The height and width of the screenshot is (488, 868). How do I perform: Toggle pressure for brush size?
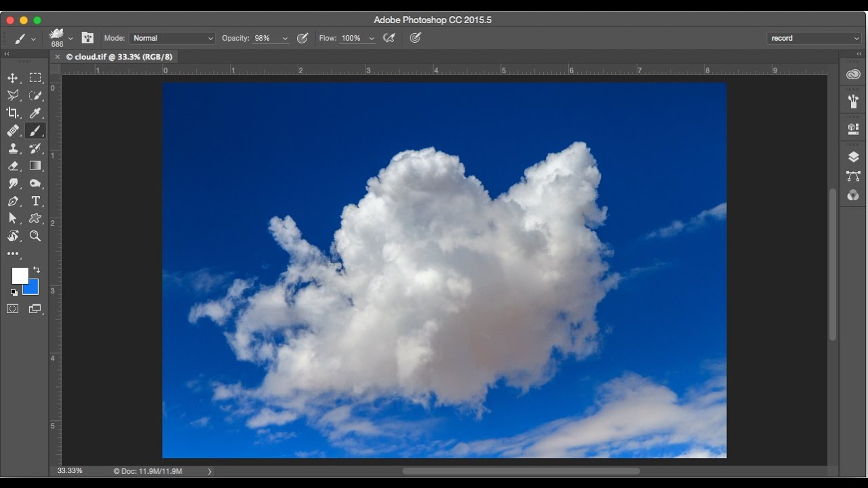pyautogui.click(x=416, y=38)
